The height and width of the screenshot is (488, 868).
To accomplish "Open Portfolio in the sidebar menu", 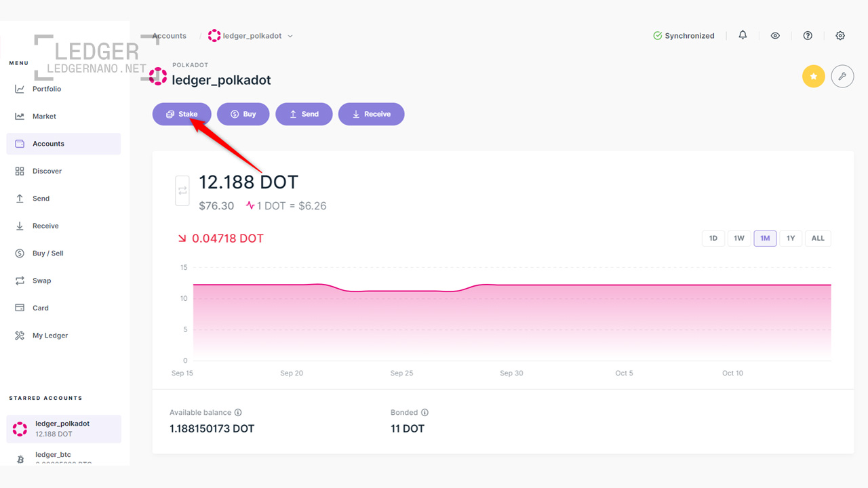I will click(x=64, y=89).
